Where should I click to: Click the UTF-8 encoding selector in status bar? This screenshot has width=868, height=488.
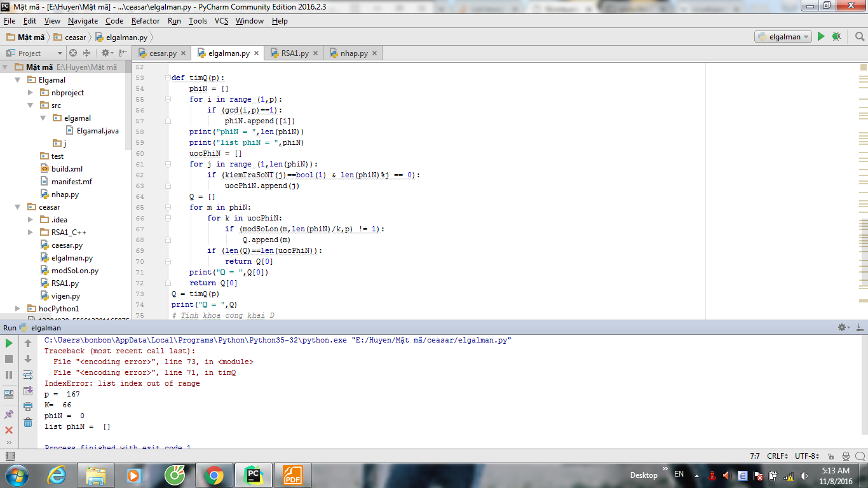point(806,456)
